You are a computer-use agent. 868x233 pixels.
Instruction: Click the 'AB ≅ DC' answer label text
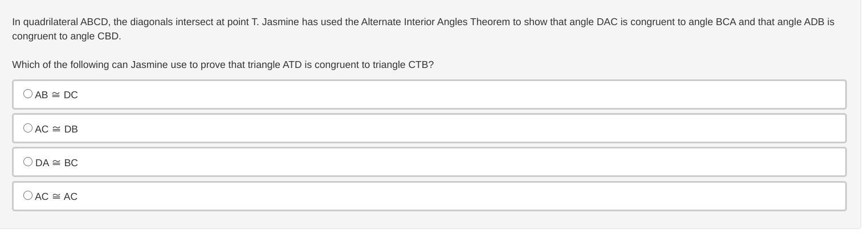click(56, 95)
